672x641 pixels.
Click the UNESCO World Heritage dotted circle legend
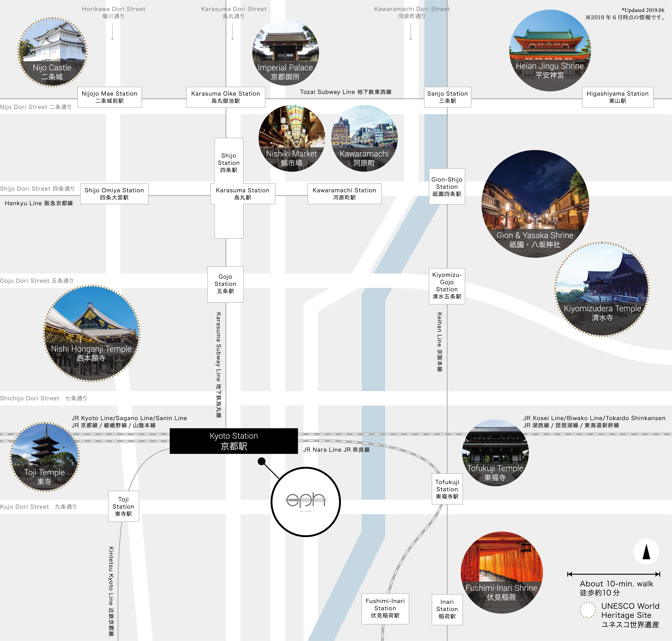pyautogui.click(x=588, y=610)
